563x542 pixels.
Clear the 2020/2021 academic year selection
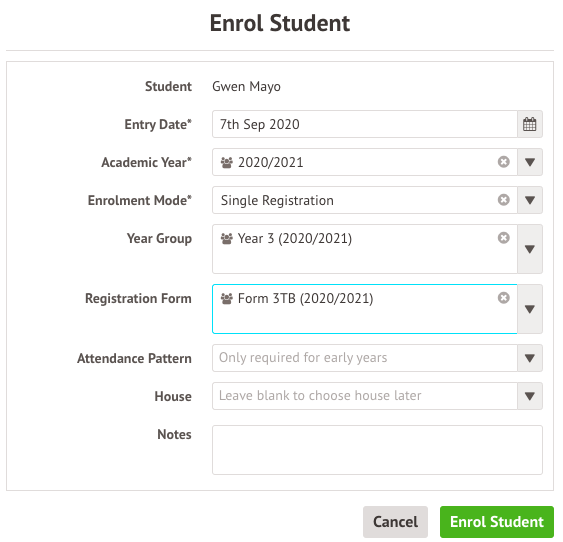(503, 162)
